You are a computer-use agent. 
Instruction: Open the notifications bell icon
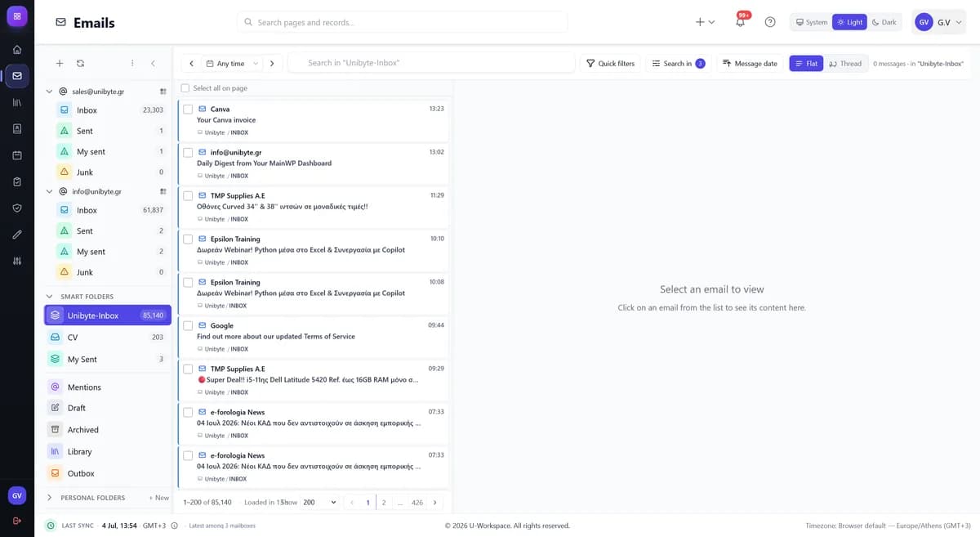[740, 22]
